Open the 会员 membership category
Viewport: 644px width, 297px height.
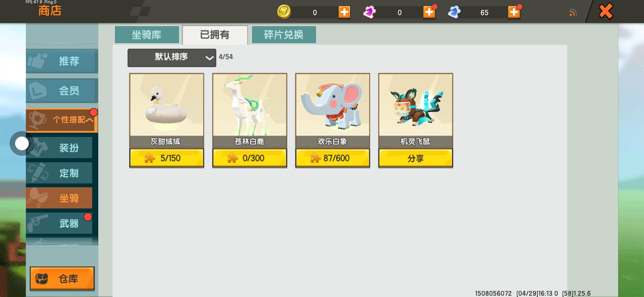(x=62, y=90)
